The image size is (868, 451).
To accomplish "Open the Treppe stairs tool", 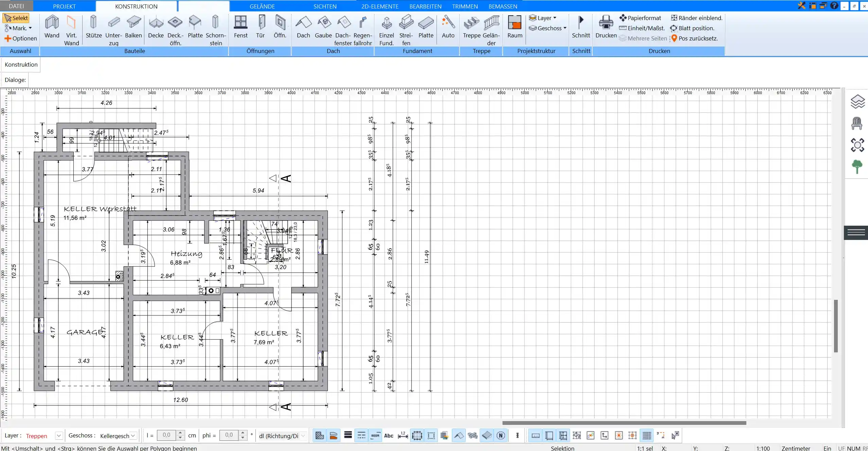I will point(472,27).
